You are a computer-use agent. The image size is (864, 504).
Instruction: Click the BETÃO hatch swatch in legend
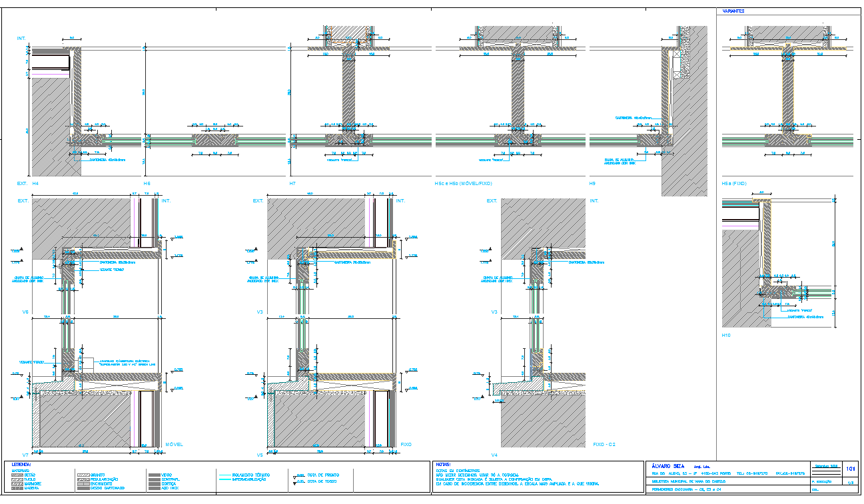pyautogui.click(x=17, y=475)
